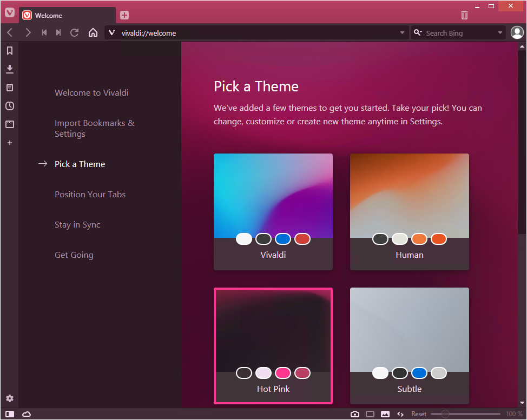The image size is (527, 420).
Task: Choose the Subtle theme card
Action: click(410, 346)
